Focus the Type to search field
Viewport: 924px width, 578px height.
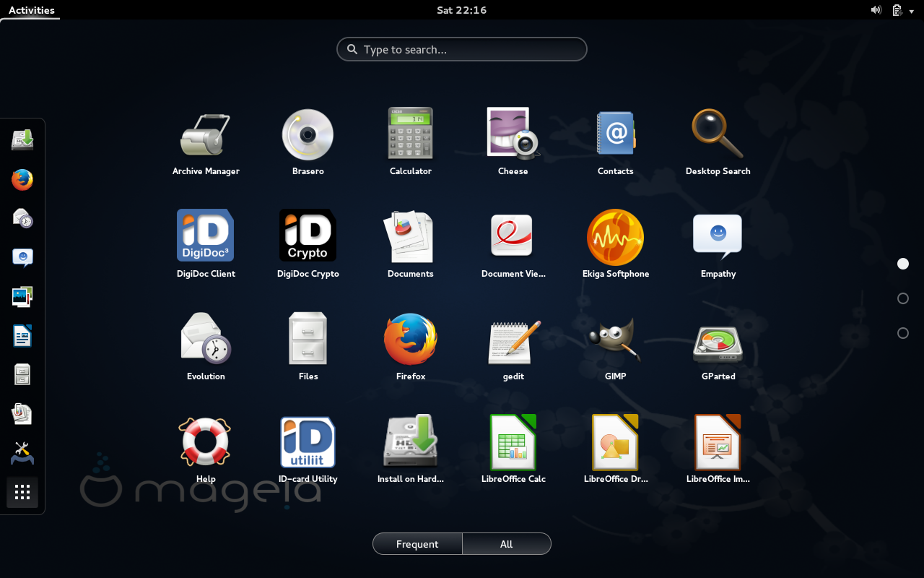(462, 49)
